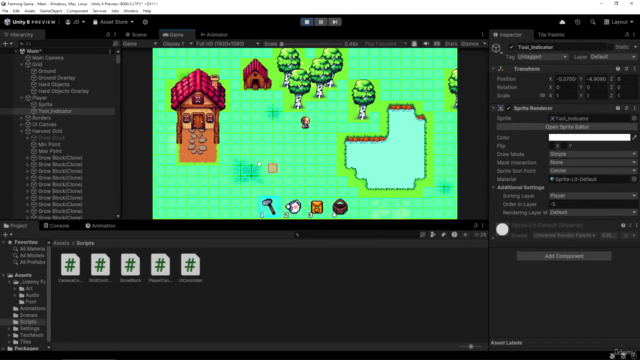Open the Sprite Renderer Color swatch
The width and height of the screenshot is (640, 360).
pyautogui.click(x=589, y=138)
